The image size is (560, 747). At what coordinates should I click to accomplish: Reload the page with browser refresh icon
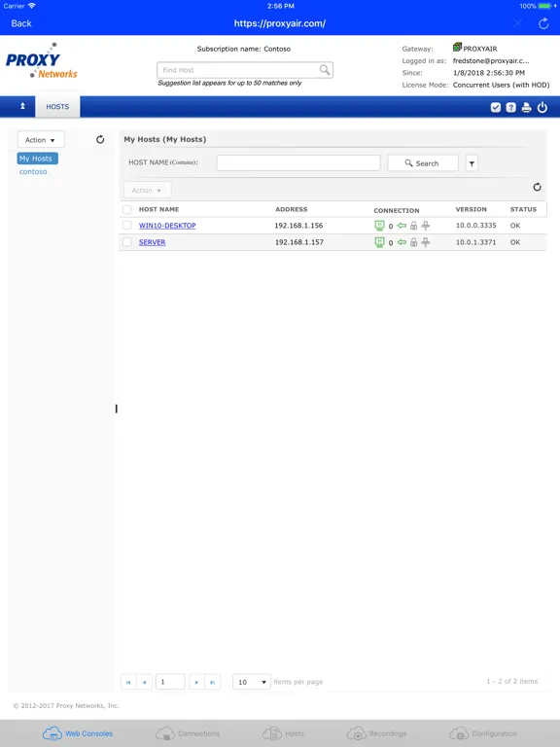(543, 23)
